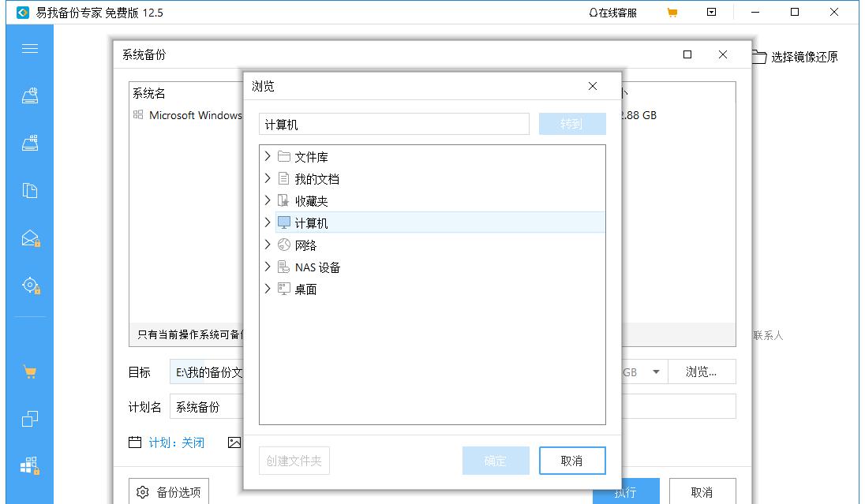The width and height of the screenshot is (865, 504).
Task: Close the 浏览 dialog
Action: [593, 86]
